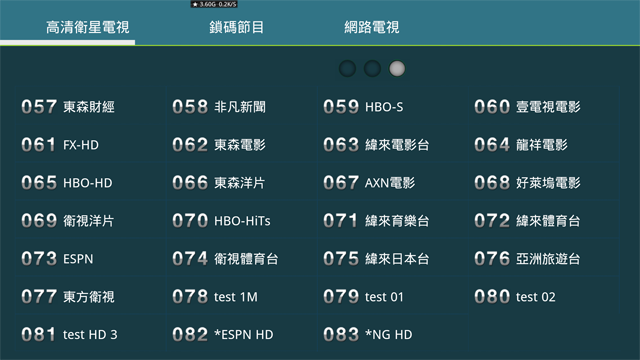Select channel 060 壹電視電影
Viewport: 640px width, 360px height.
544,107
